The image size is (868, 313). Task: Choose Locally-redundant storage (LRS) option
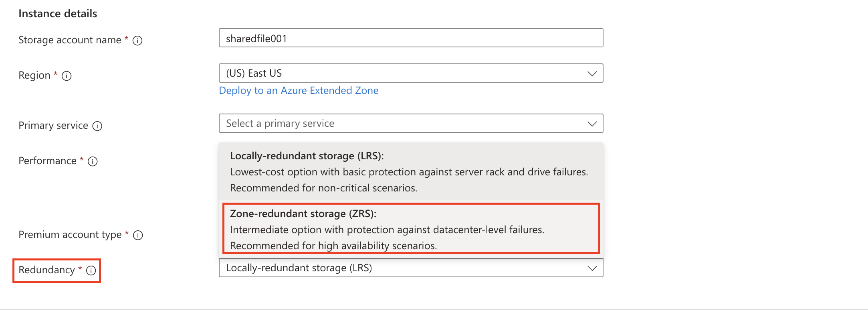411,172
